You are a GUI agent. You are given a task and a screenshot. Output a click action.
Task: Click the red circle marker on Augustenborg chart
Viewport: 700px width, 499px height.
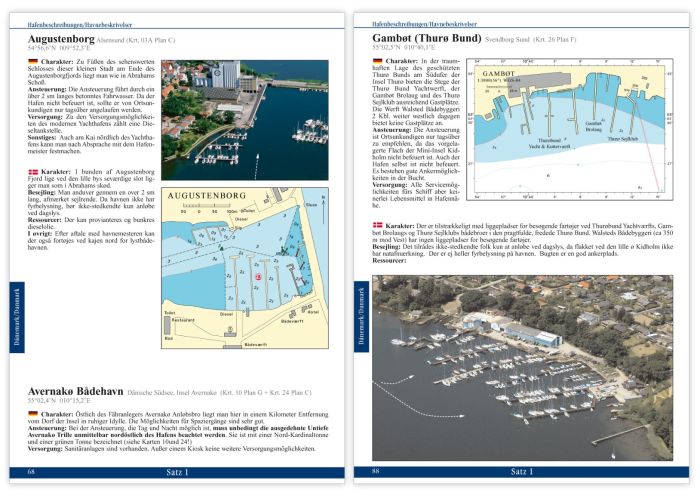pyautogui.click(x=258, y=276)
